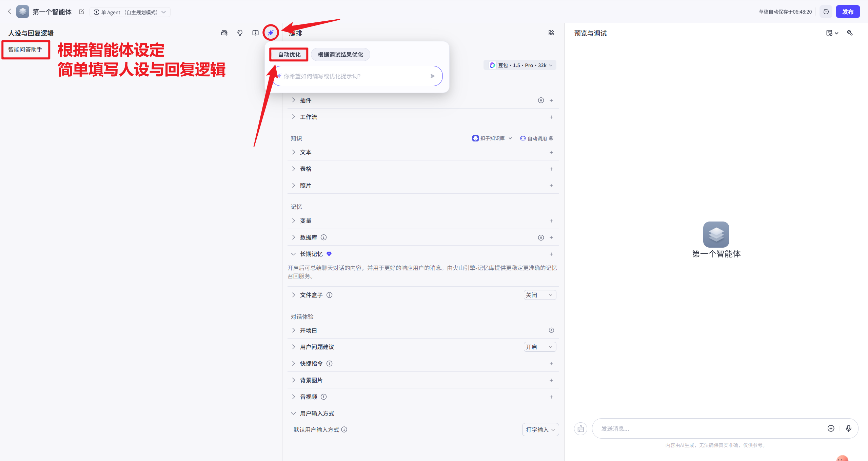
Task: Open the 文件盒子 关闭 dropdown
Action: (539, 295)
